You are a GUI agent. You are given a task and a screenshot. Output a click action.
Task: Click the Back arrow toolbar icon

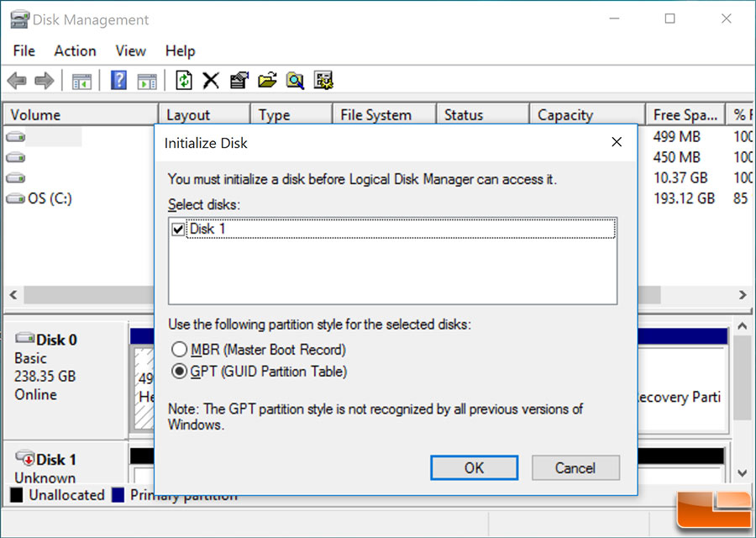click(x=17, y=81)
